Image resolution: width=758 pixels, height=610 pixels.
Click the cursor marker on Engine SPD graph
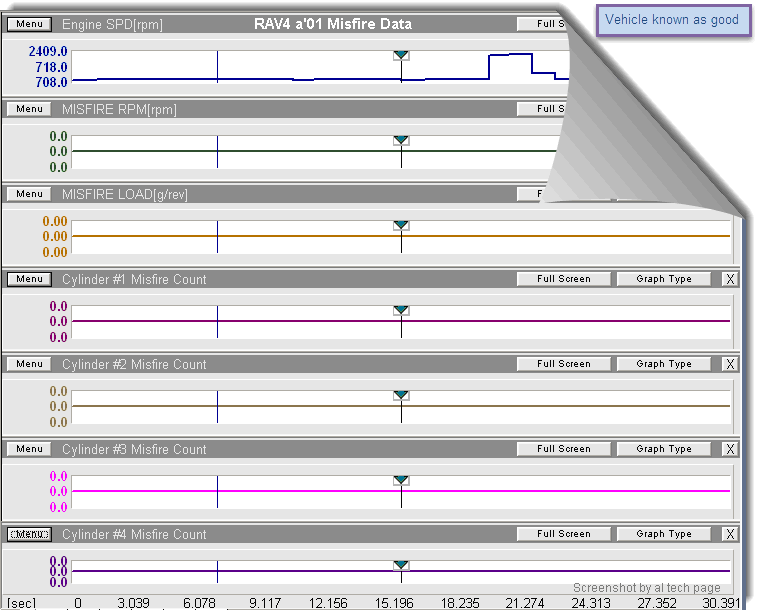pos(401,55)
